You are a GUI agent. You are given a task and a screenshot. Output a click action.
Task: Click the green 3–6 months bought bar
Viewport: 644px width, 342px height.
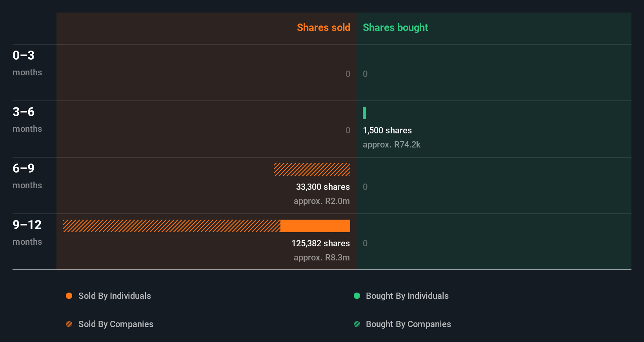click(365, 113)
